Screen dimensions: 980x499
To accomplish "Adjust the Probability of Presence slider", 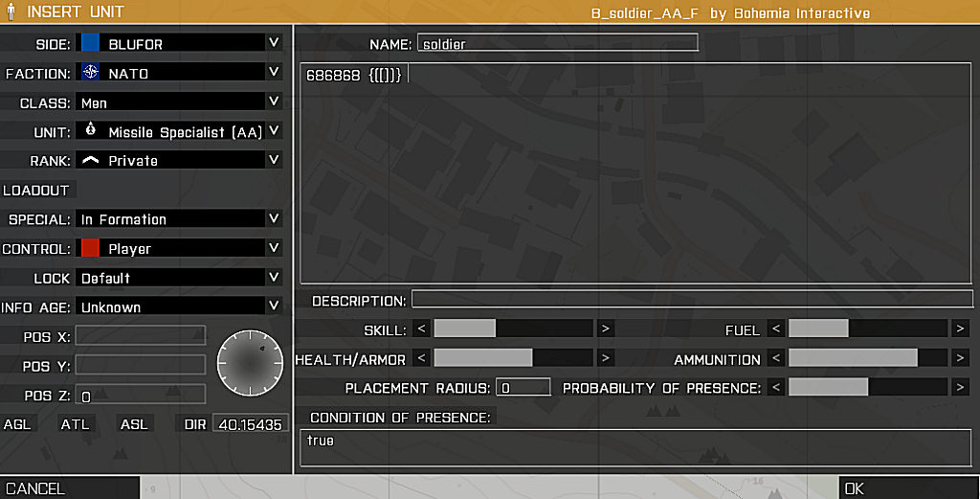I will 868,387.
